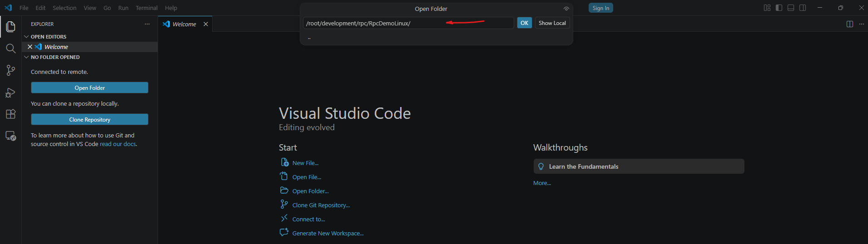Open the Learn the Fundamentals walkthrough
Image resolution: width=868 pixels, height=244 pixels.
639,166
